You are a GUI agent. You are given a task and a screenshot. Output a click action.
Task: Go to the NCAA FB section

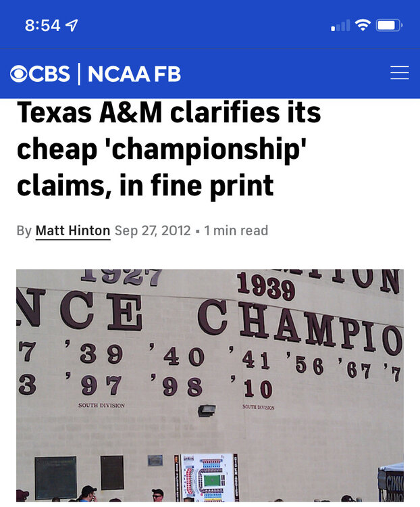tap(134, 74)
